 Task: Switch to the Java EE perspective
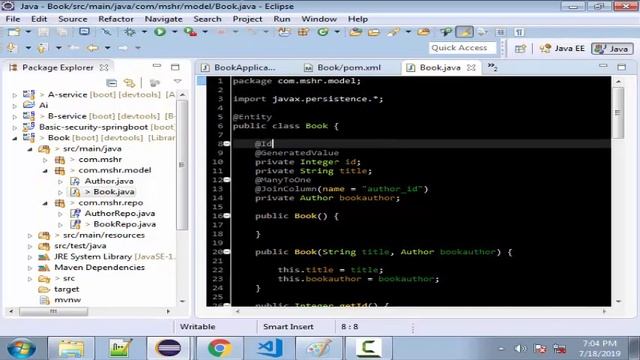(x=562, y=48)
